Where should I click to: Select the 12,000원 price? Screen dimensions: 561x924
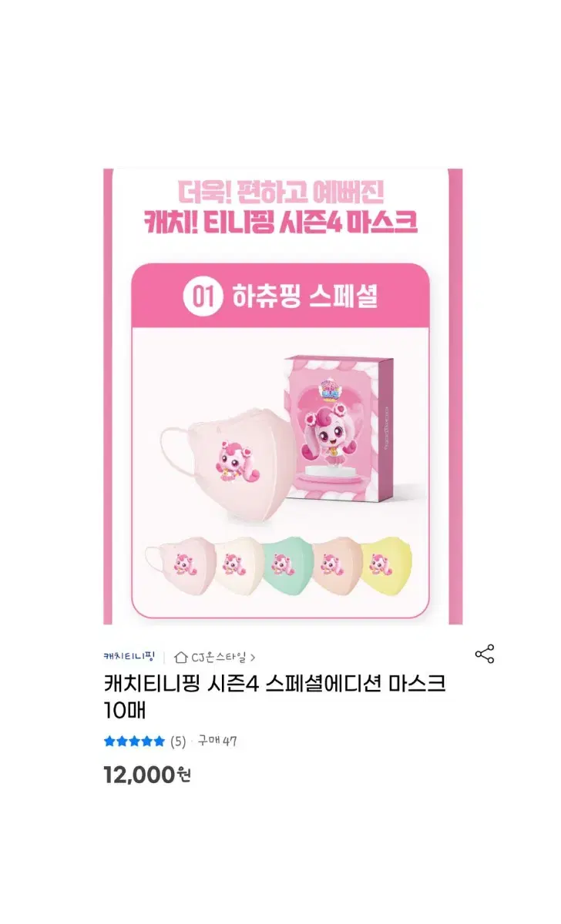[146, 775]
